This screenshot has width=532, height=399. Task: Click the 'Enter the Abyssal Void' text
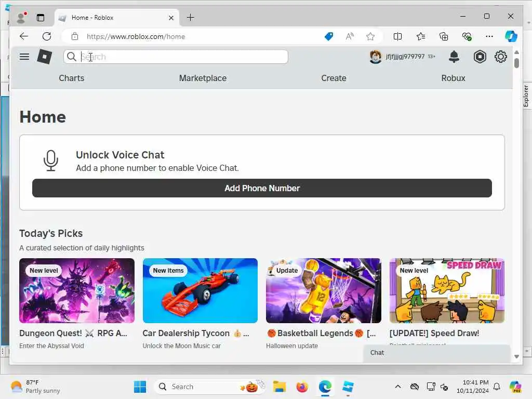click(x=51, y=345)
